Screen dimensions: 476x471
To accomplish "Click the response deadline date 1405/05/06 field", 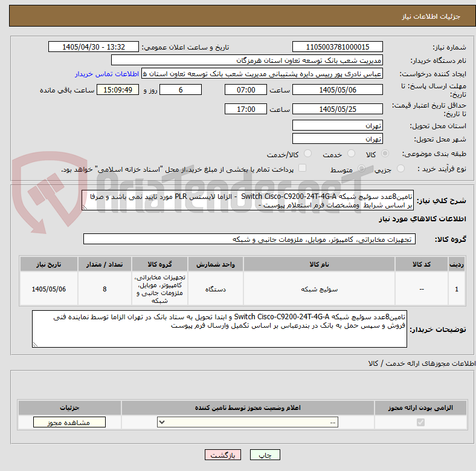I will click(337, 89).
